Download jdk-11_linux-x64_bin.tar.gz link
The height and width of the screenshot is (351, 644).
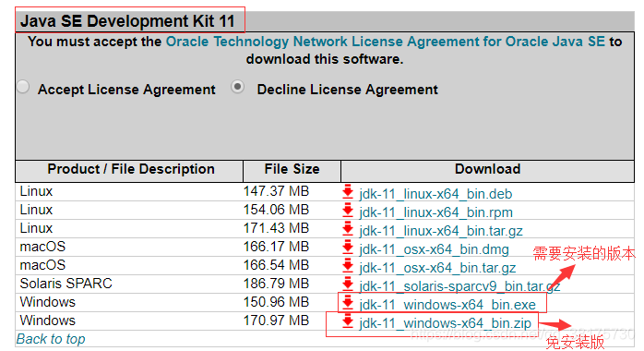(441, 231)
